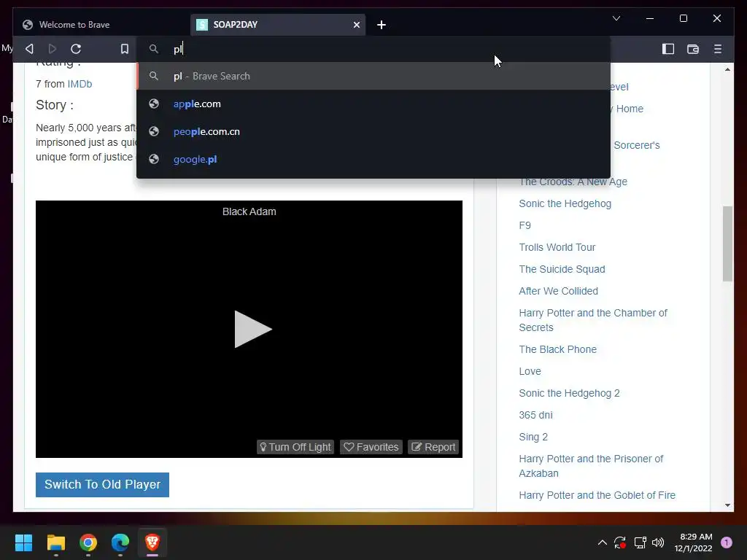Click the forward navigation arrow
747x560 pixels.
53,49
